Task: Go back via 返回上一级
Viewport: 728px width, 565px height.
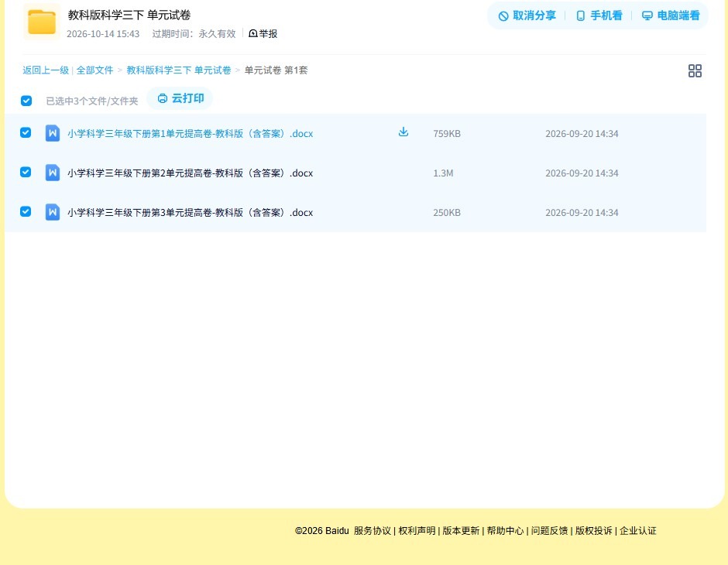Action: (x=46, y=70)
